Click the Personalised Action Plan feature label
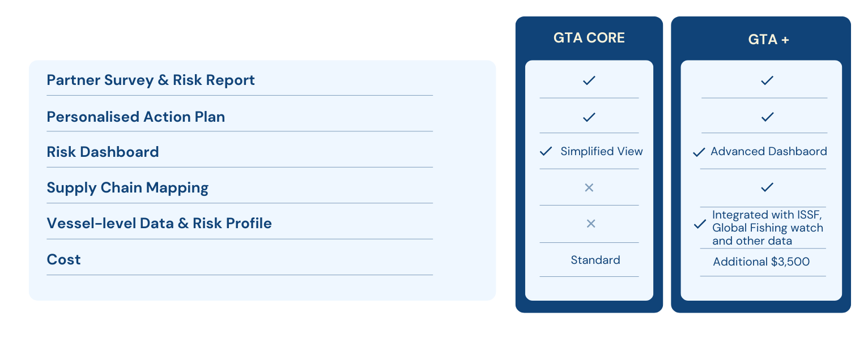 136,117
